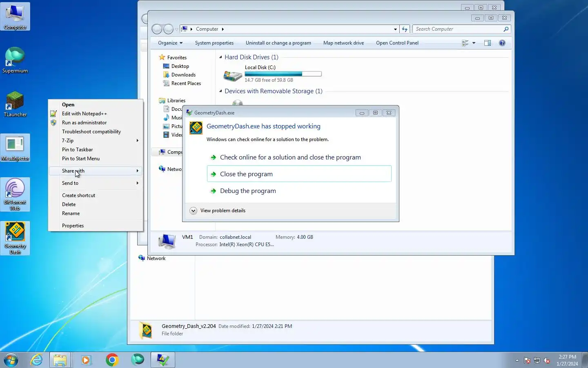
Task: Choose Run as administrator
Action: coord(96,123)
